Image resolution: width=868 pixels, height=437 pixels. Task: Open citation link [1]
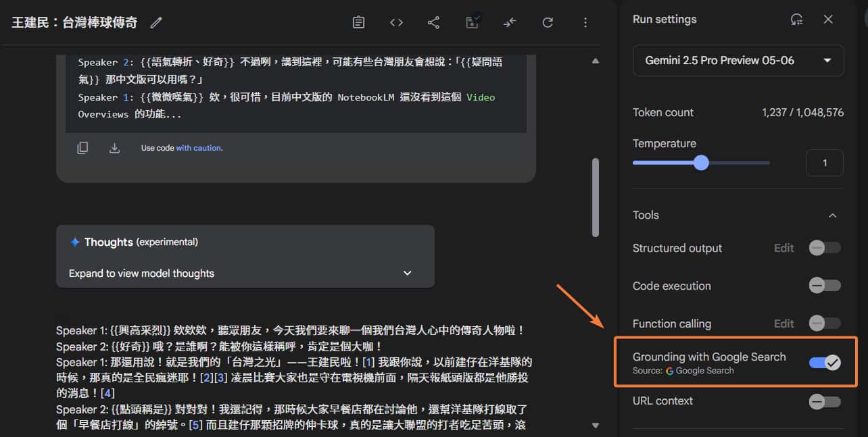(x=368, y=363)
